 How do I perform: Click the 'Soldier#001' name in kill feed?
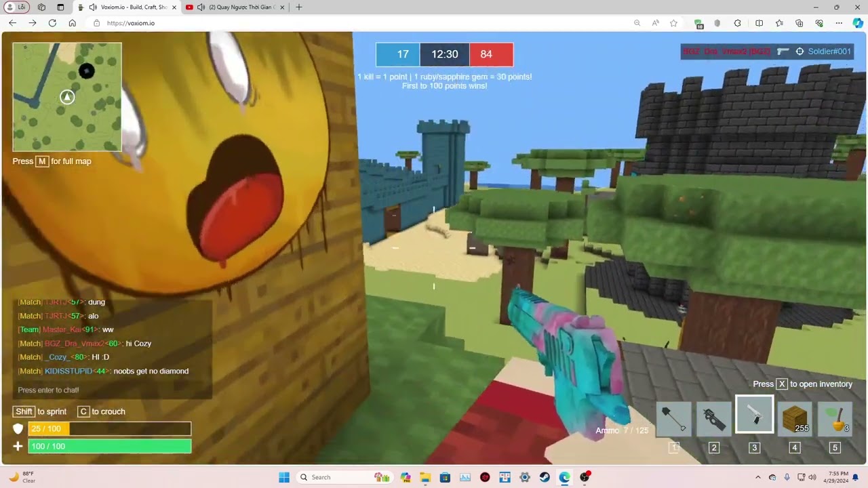coord(829,52)
